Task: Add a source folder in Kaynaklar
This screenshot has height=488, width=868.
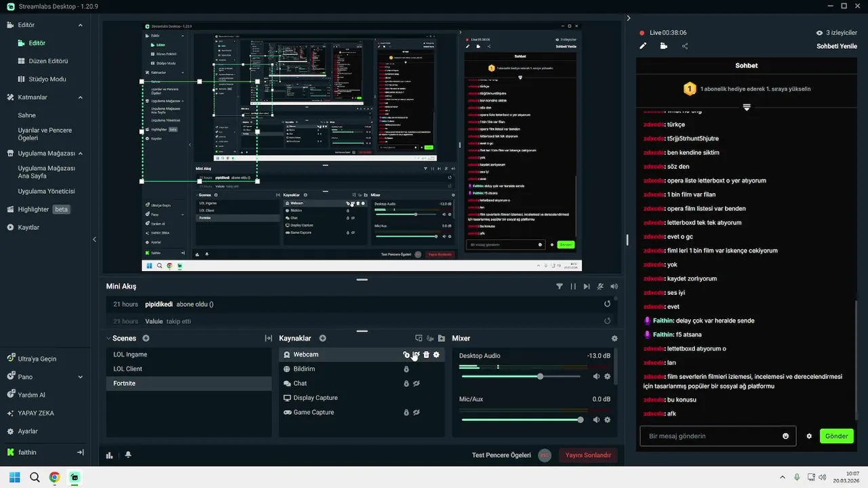Action: click(441, 338)
